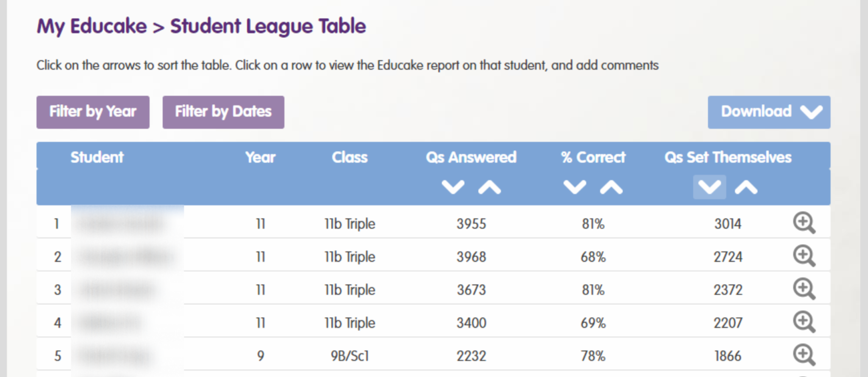Click the Student column header
The width and height of the screenshot is (868, 377).
tap(97, 157)
